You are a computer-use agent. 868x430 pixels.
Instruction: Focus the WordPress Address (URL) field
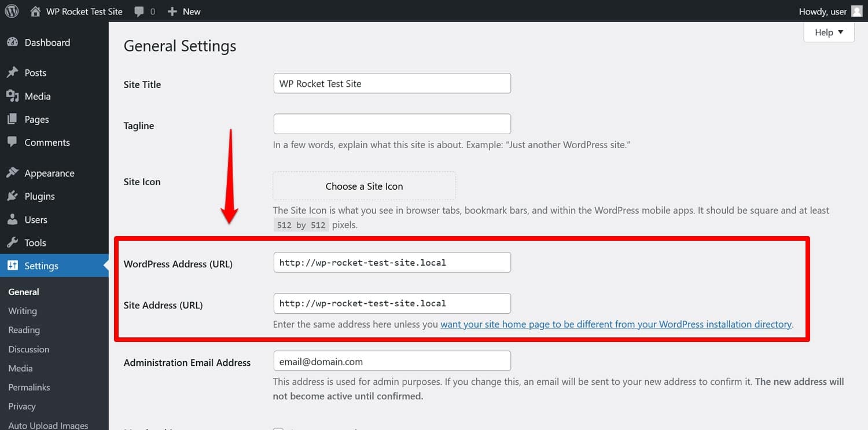(392, 262)
